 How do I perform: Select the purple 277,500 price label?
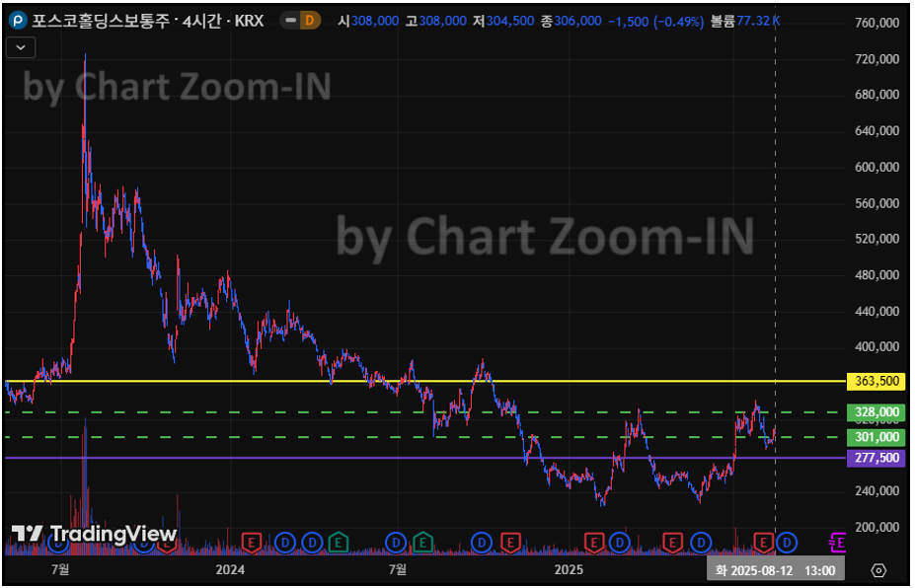point(877,458)
